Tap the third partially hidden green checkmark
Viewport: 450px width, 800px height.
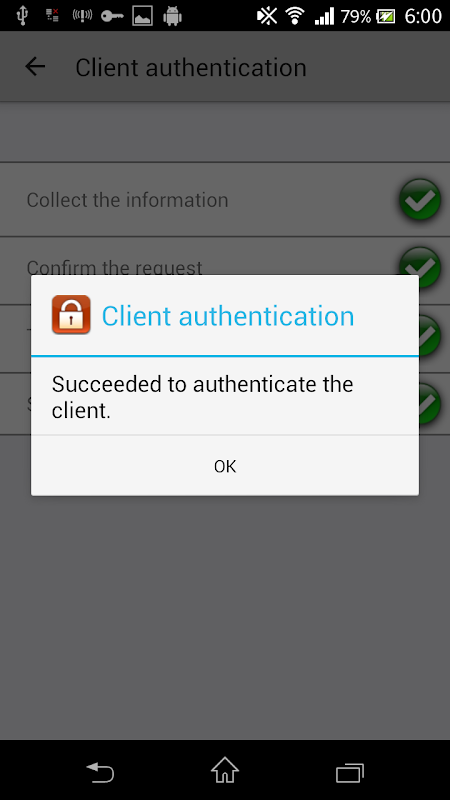point(430,335)
